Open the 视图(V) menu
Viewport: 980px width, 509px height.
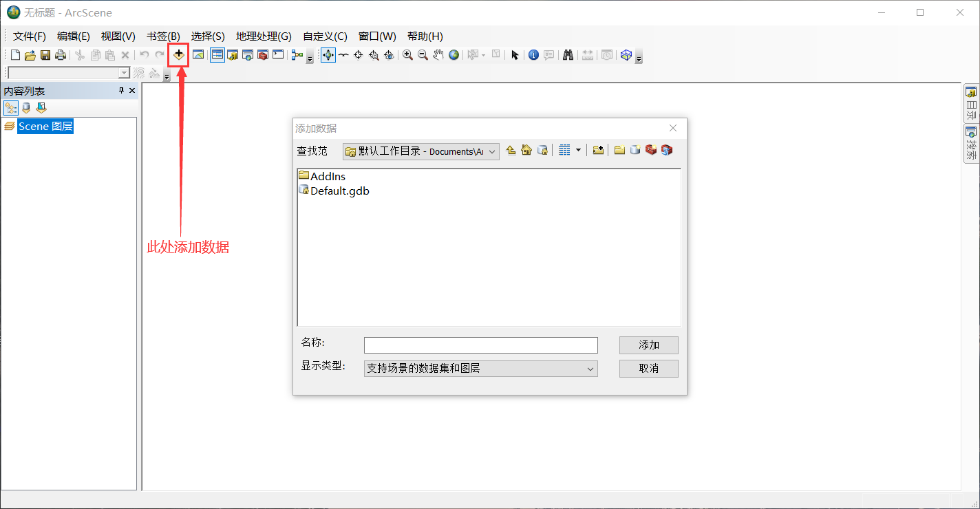click(118, 36)
